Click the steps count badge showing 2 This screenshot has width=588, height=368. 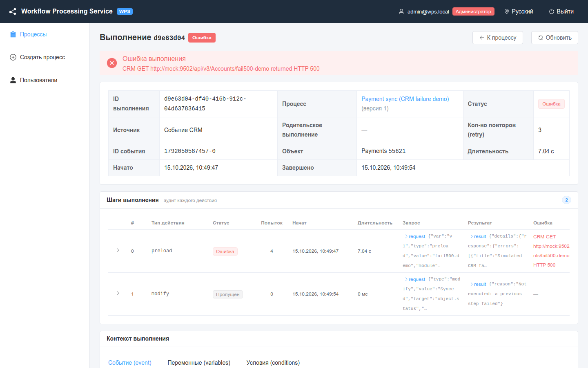pos(566,200)
